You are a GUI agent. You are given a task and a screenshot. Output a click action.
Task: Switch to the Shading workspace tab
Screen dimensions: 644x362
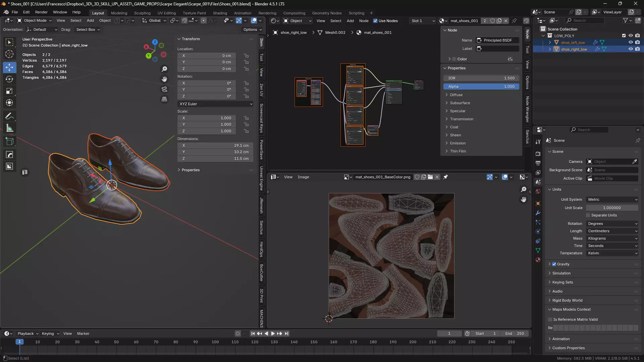click(220, 13)
